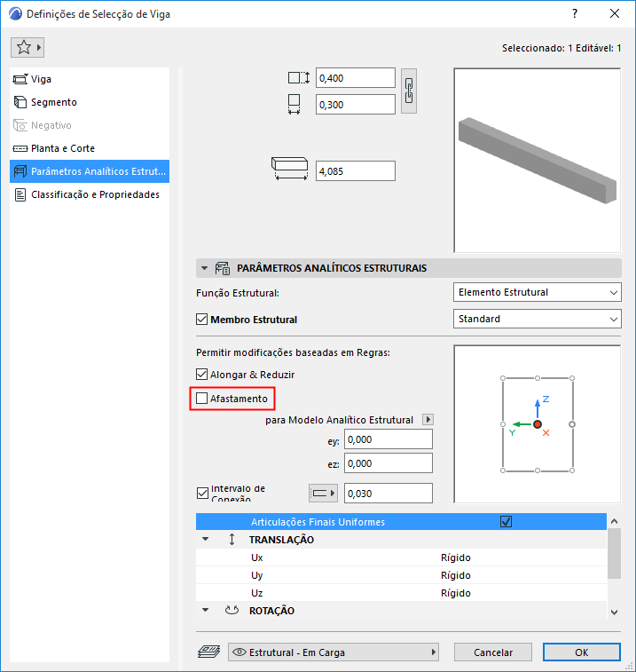This screenshot has width=636, height=672.
Task: Click the beam width icon
Action: pos(294,104)
